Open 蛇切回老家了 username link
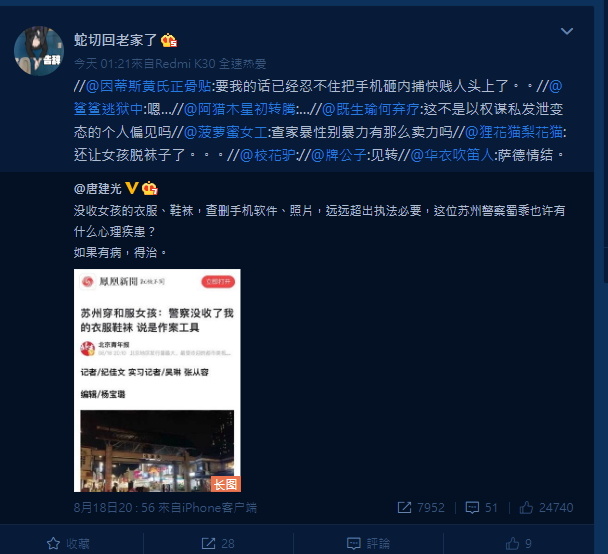Image resolution: width=608 pixels, height=554 pixels. point(115,40)
